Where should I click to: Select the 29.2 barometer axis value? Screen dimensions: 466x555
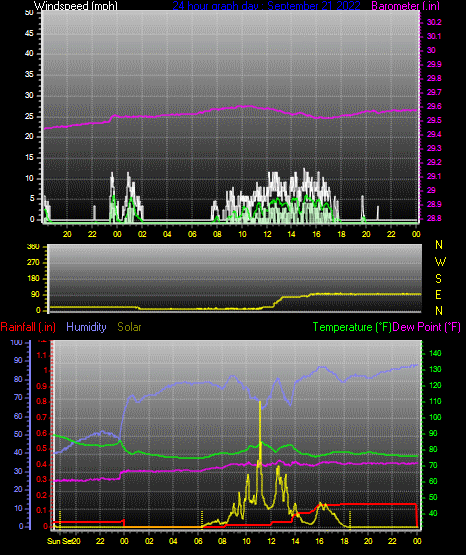pyautogui.click(x=434, y=162)
